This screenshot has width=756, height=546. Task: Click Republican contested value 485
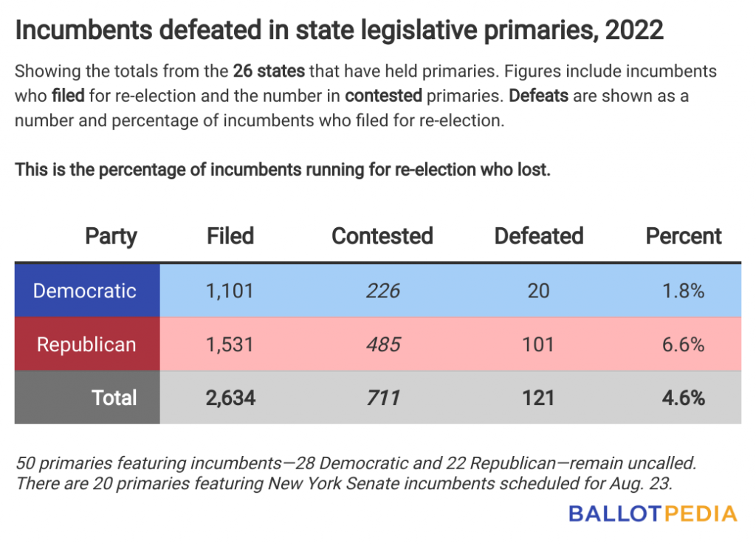383,345
